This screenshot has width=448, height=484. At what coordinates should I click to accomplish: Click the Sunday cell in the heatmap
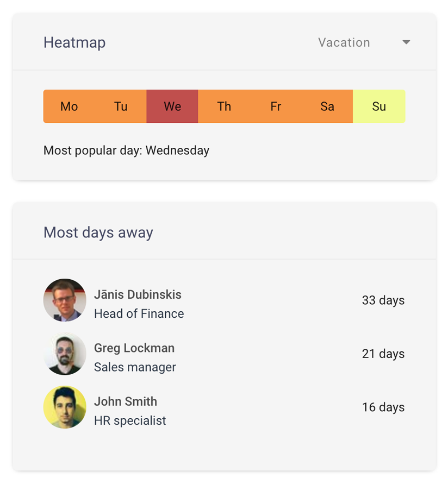coord(378,106)
